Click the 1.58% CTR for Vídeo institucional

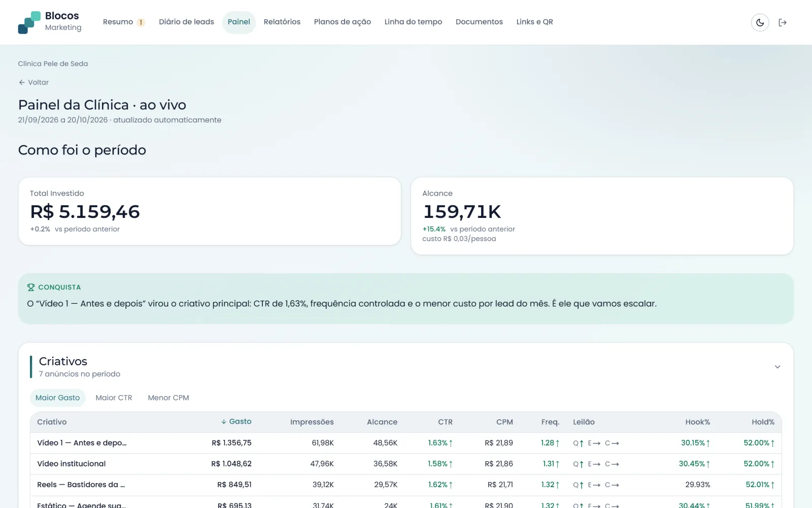coord(440,464)
